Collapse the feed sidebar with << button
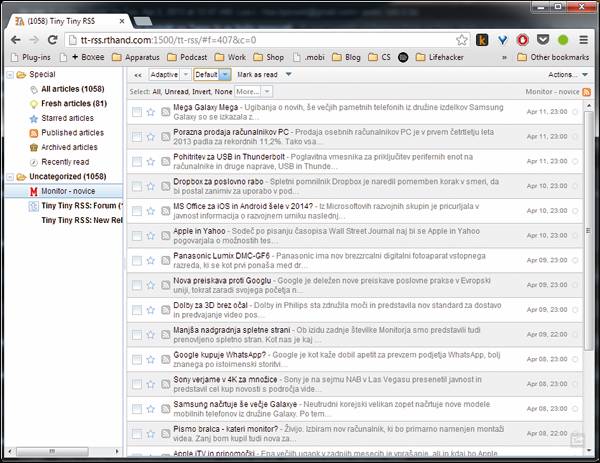Image resolution: width=600 pixels, height=463 pixels. coord(138,75)
